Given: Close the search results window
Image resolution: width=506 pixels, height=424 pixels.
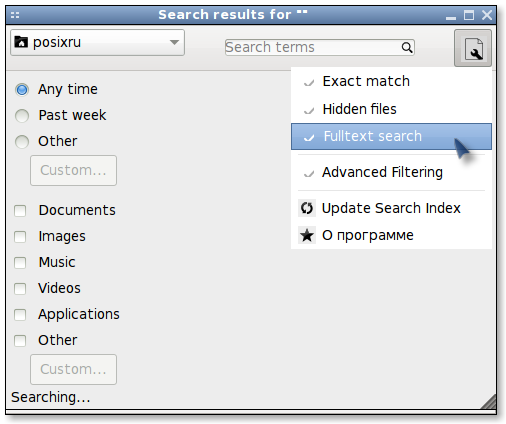Looking at the screenshot, I should pos(487,15).
